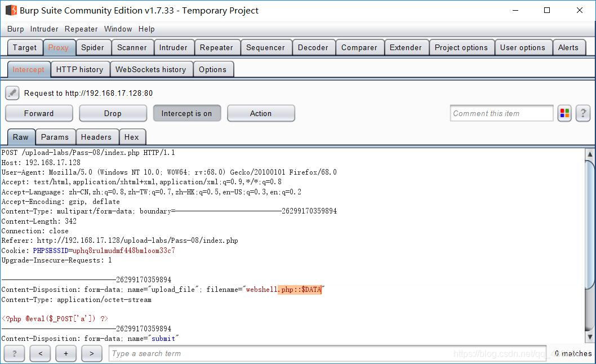Image resolution: width=596 pixels, height=364 pixels.
Task: Maximize the Burp Suite window
Action: 547,10
